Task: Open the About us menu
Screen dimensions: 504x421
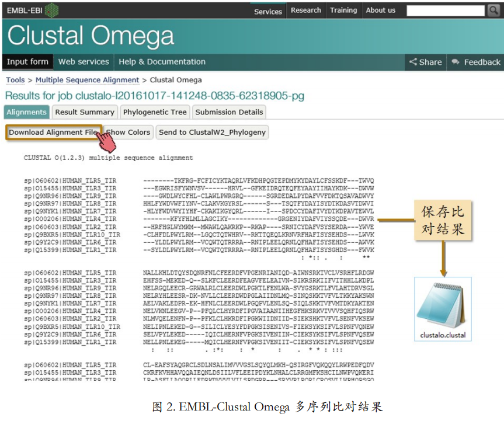Action: pos(381,11)
